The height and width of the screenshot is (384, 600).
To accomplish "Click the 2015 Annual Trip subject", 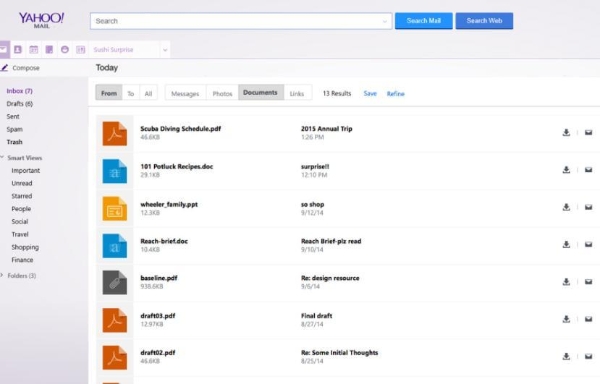I will 326,129.
